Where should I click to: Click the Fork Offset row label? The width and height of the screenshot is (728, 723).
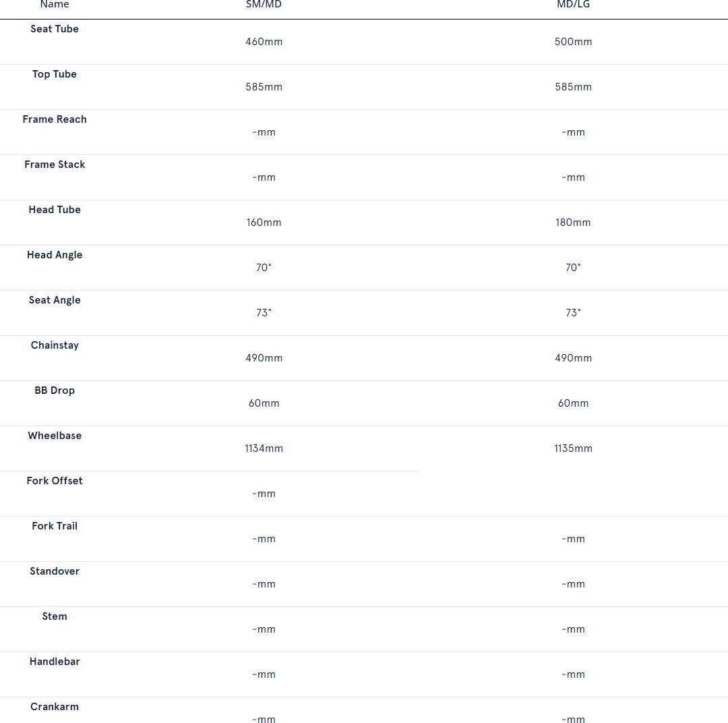pyautogui.click(x=55, y=481)
